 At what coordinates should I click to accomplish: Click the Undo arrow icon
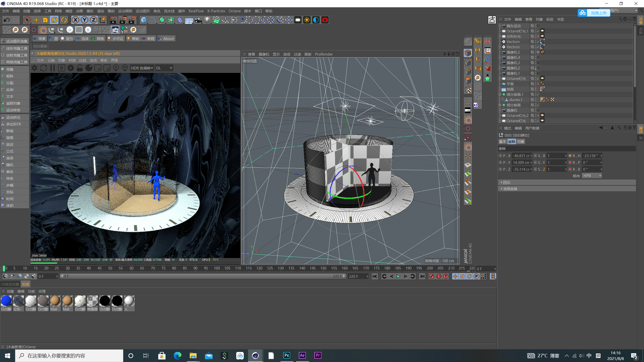[7, 20]
